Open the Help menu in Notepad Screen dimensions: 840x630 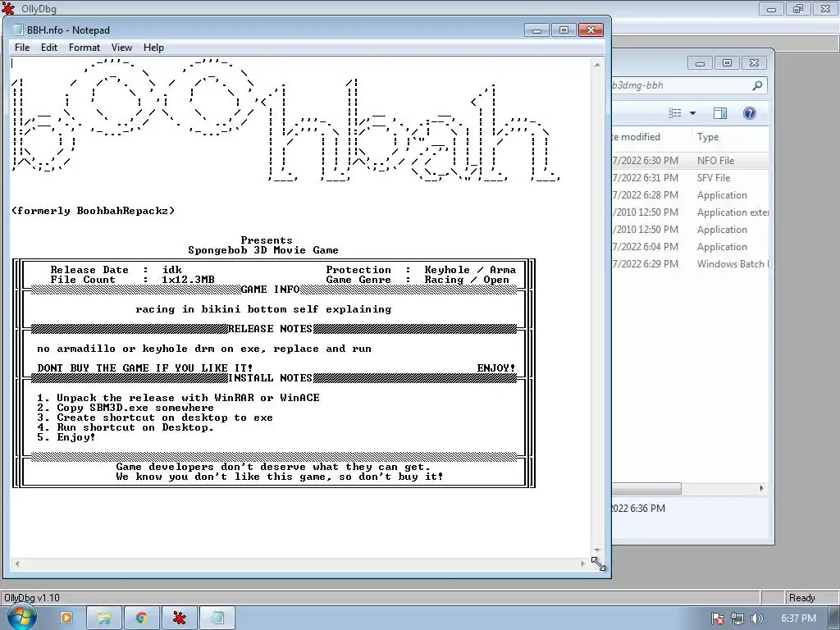(x=153, y=48)
